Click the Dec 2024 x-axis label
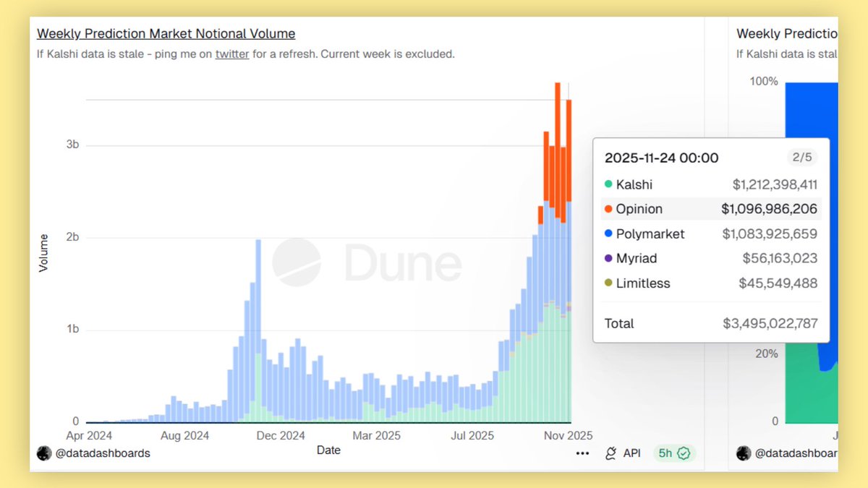This screenshot has height=488, width=868. click(x=281, y=435)
